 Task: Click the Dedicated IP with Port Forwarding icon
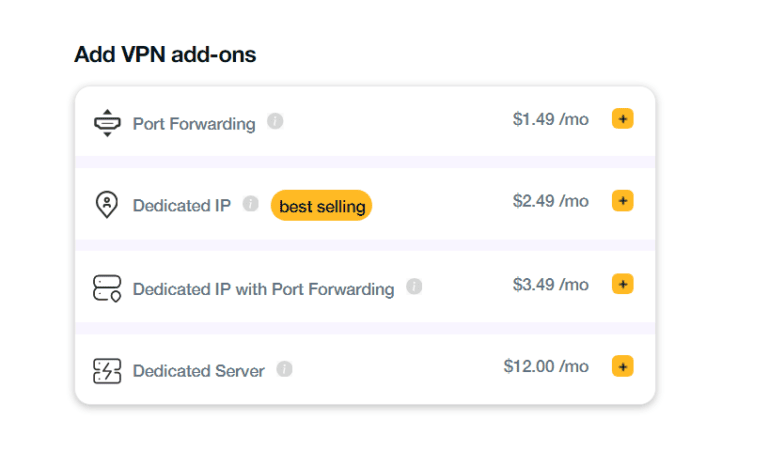106,289
